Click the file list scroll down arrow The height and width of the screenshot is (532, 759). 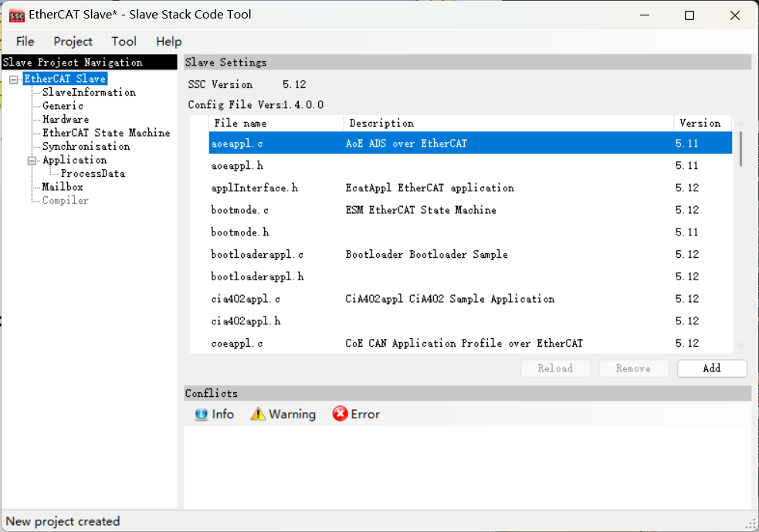[x=740, y=346]
